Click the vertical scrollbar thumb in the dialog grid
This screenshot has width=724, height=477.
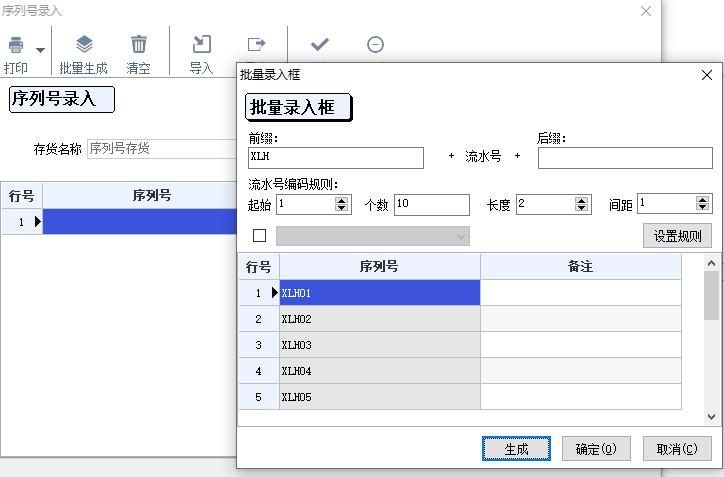coord(712,296)
